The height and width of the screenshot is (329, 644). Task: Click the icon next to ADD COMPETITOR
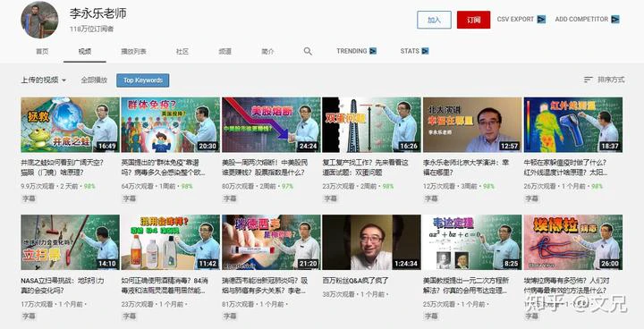tap(614, 20)
